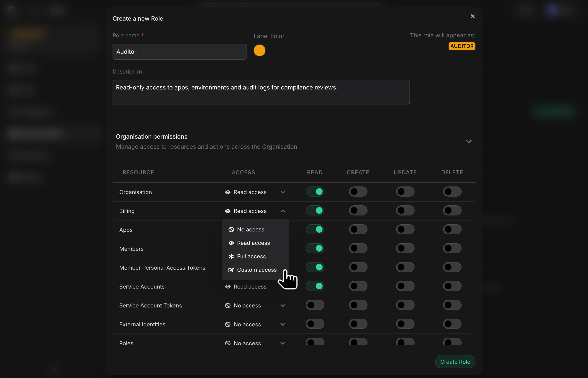Click the RESOURCE column header

tap(138, 172)
